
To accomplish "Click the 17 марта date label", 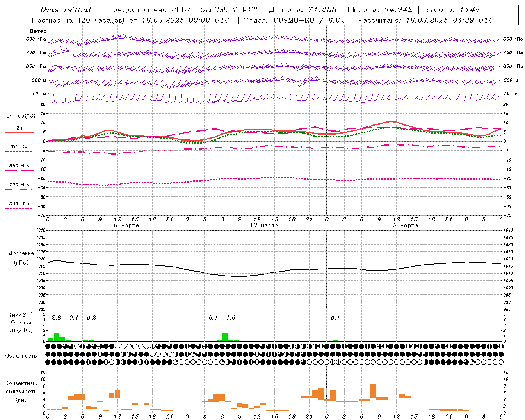I will click(x=264, y=226).
